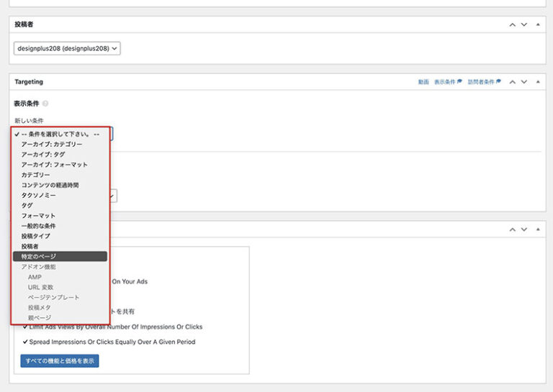Move the Targeting panel down
This screenshot has width=553, height=392.
(524, 82)
